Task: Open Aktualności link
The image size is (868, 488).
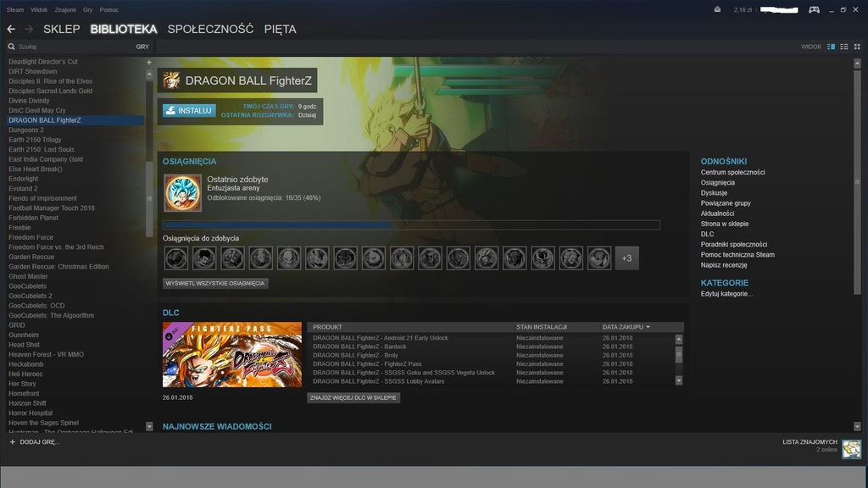Action: [x=717, y=213]
